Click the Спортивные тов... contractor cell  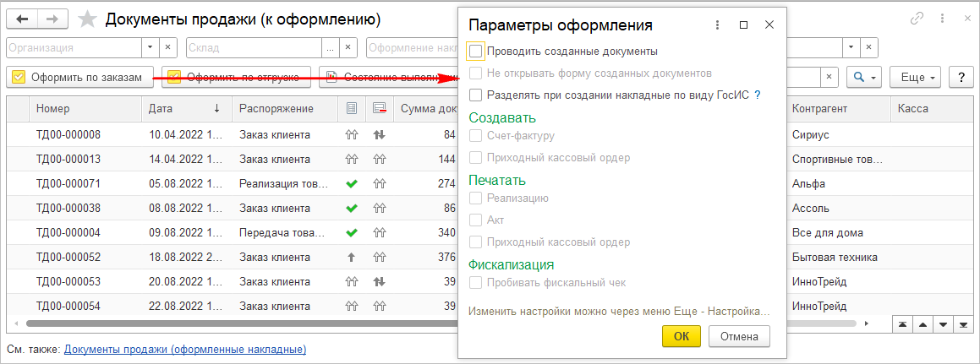coord(837,160)
